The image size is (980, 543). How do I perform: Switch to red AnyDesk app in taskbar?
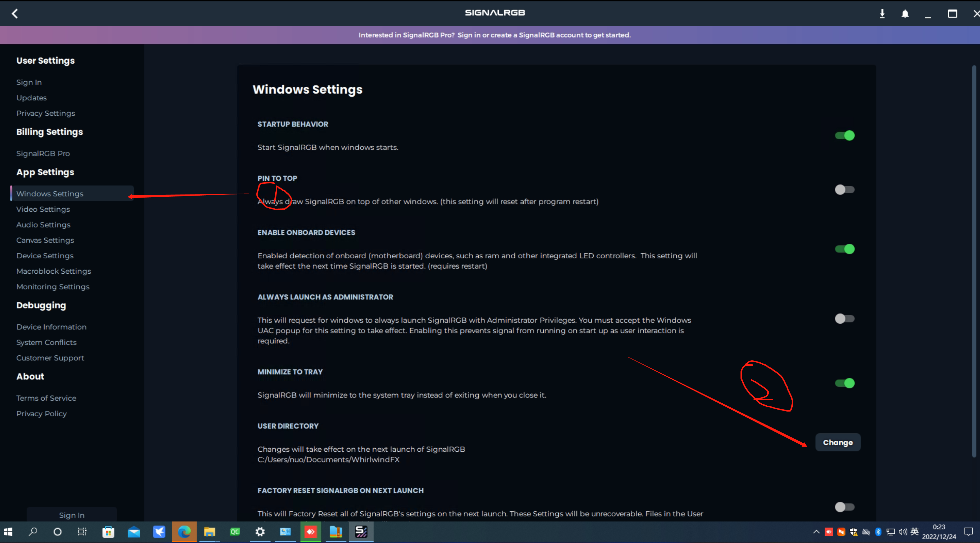pyautogui.click(x=310, y=532)
